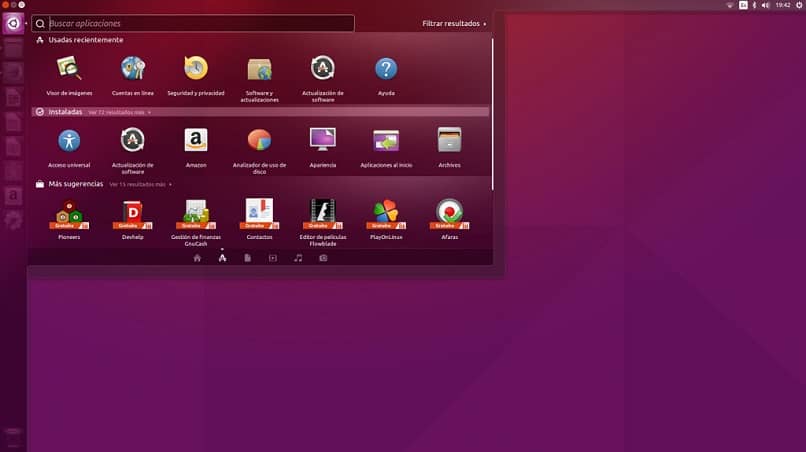
Task: Open the clock showing 19:42
Action: tap(783, 5)
